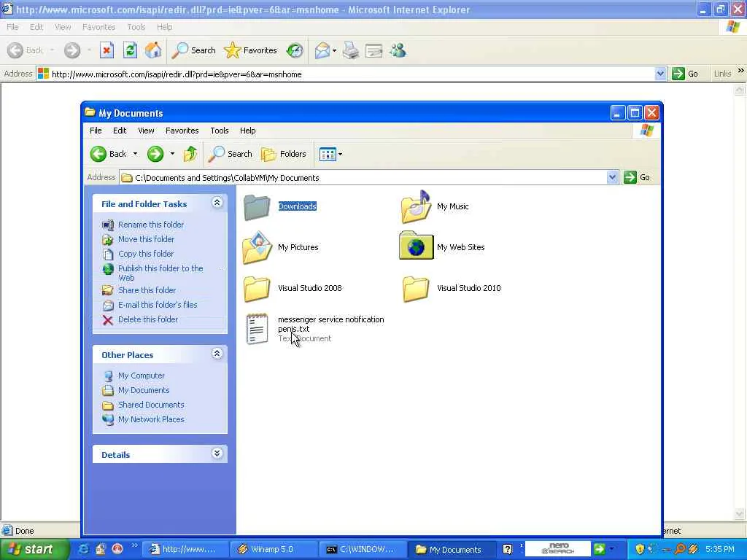Screen dimensions: 747x560
Task: Collapse the Other Places panel
Action: (x=217, y=354)
